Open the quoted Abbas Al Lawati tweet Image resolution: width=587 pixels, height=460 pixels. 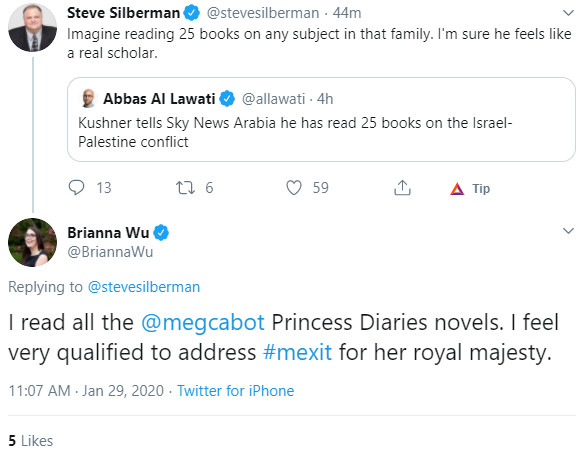pos(321,120)
